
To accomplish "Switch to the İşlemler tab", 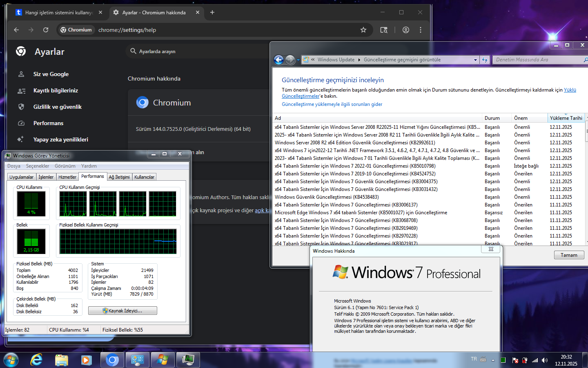I will pyautogui.click(x=46, y=177).
